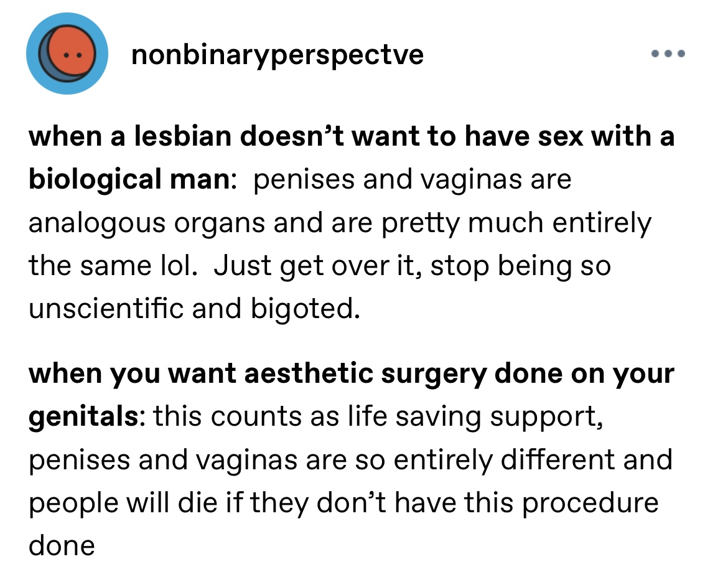Click the phrase 'this counts as life saving support'

[378, 416]
